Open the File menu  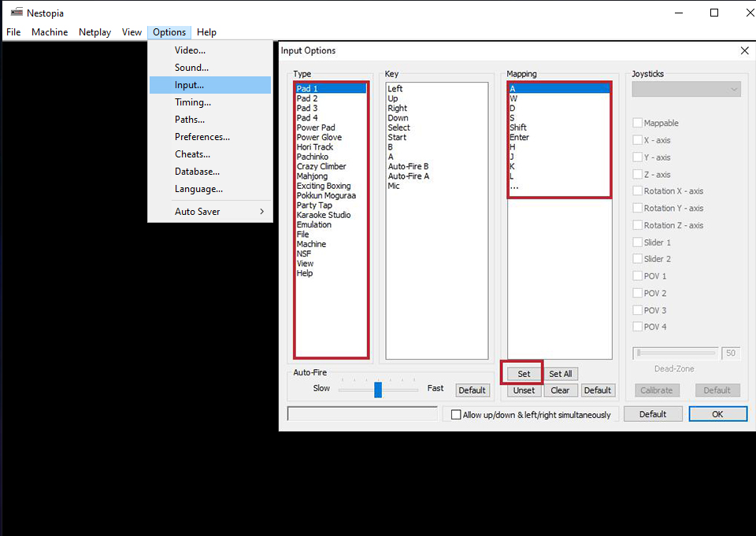[x=13, y=32]
